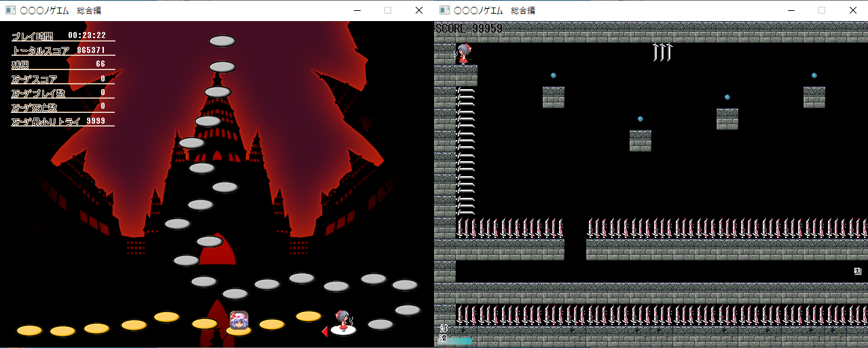Image resolution: width=868 pixels, height=348 pixels.
Task: Click the 残機 label
Action: click(20, 65)
